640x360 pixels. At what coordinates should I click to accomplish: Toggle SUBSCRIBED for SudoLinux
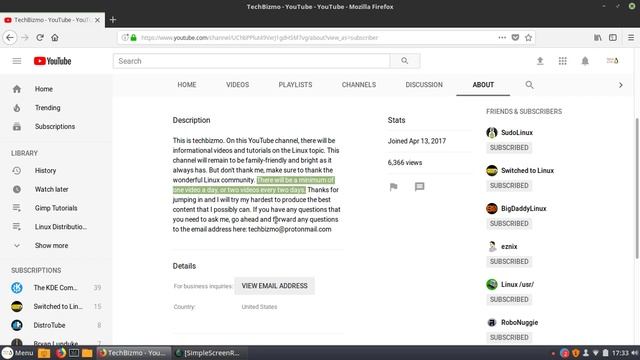[509, 147]
